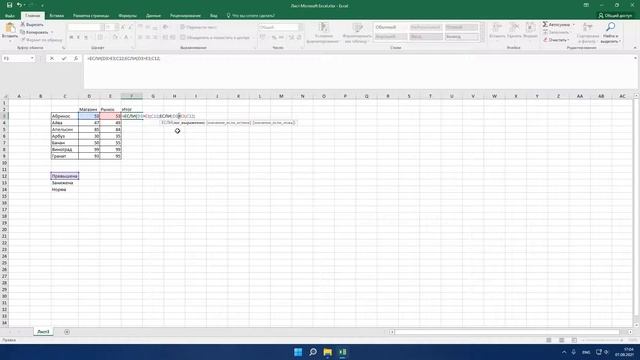
Task: Click cell containing Абрикос
Action: (64, 116)
